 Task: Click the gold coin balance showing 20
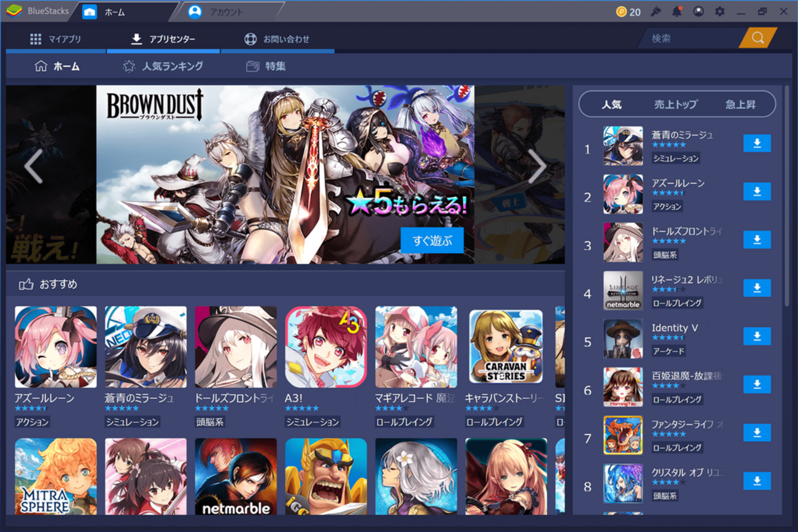tap(628, 12)
